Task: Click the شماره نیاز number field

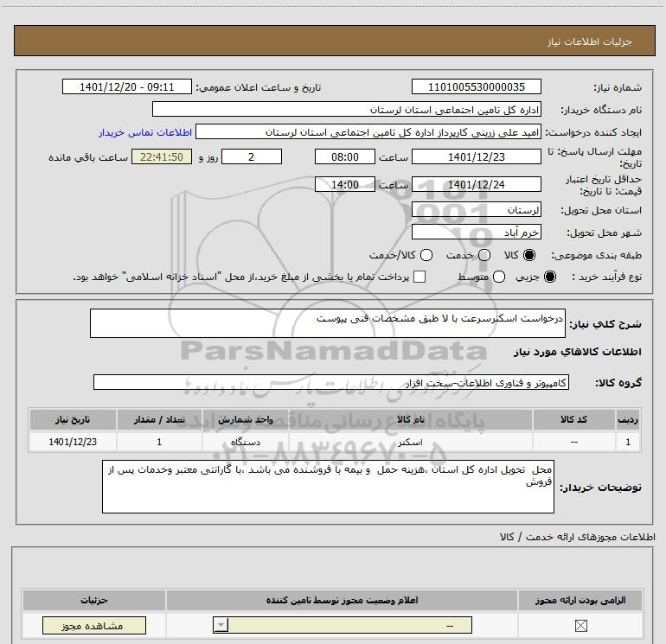Action: (x=476, y=86)
